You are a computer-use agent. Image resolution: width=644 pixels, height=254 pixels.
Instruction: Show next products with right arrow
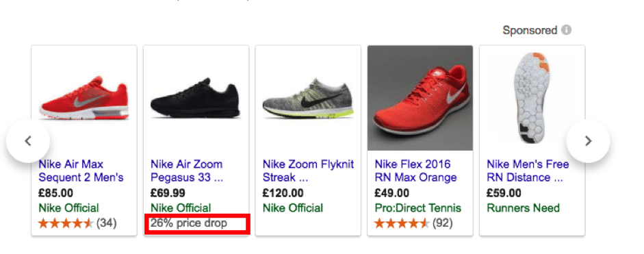(x=588, y=141)
